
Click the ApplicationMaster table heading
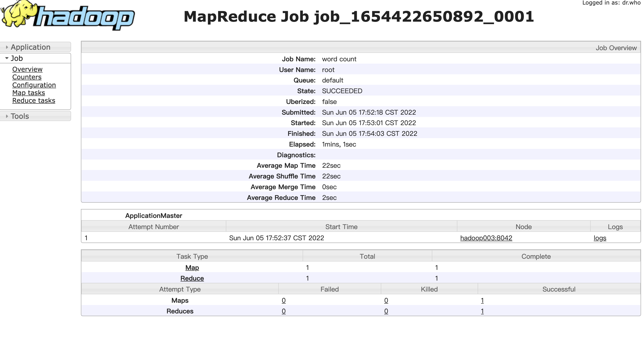pyautogui.click(x=154, y=215)
